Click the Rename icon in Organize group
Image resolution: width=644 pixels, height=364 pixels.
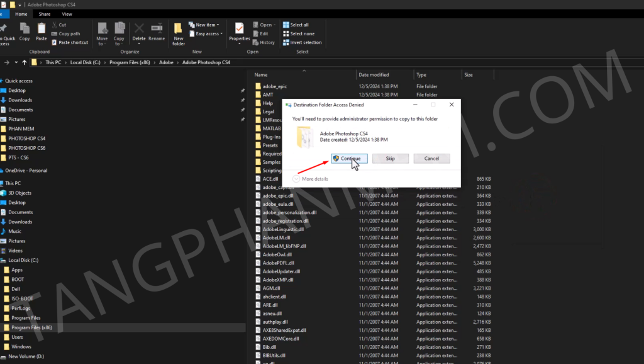(157, 29)
